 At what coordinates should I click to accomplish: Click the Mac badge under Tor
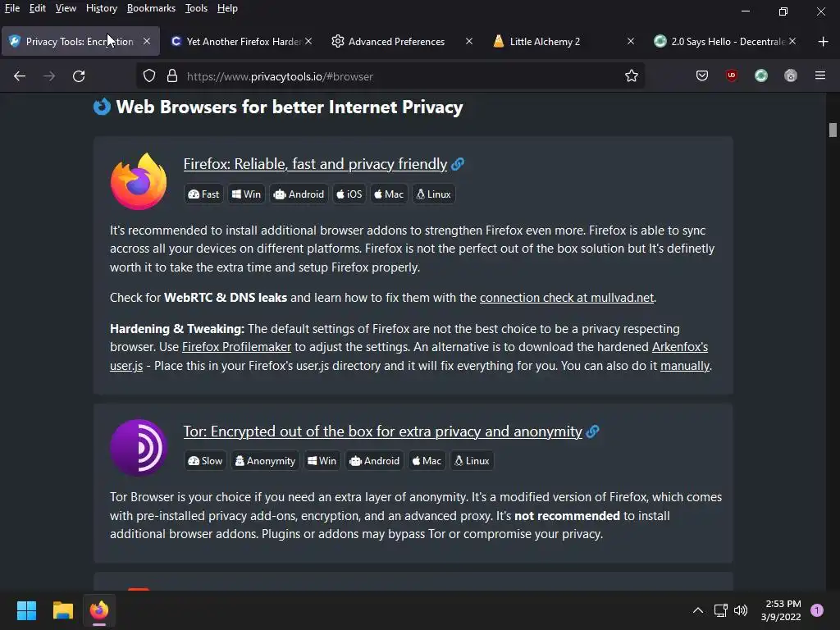[x=427, y=461]
